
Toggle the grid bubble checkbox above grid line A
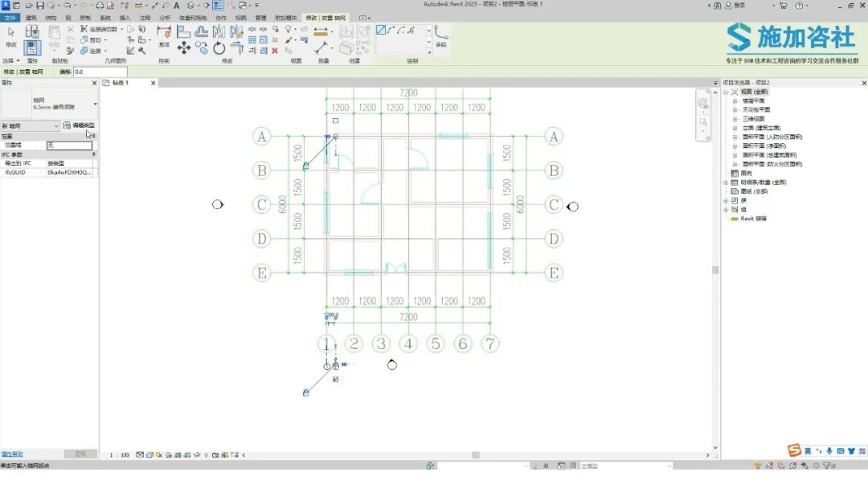click(x=335, y=121)
